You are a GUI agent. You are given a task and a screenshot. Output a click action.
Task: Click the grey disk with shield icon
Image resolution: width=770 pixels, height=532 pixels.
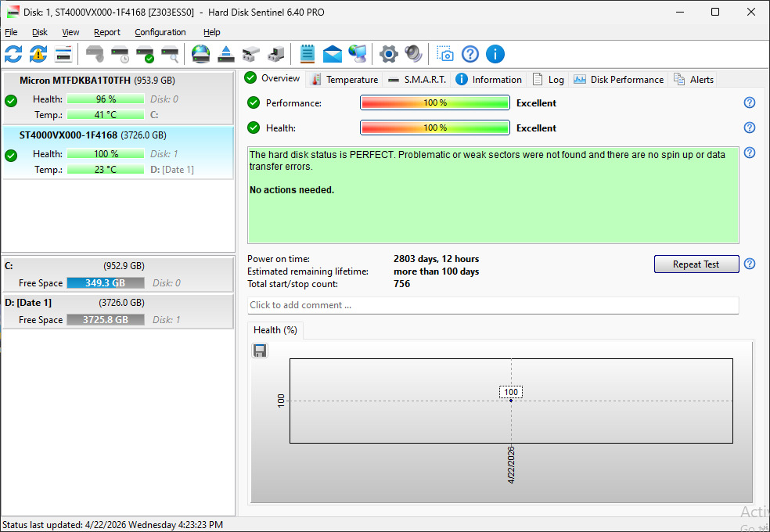[x=95, y=54]
